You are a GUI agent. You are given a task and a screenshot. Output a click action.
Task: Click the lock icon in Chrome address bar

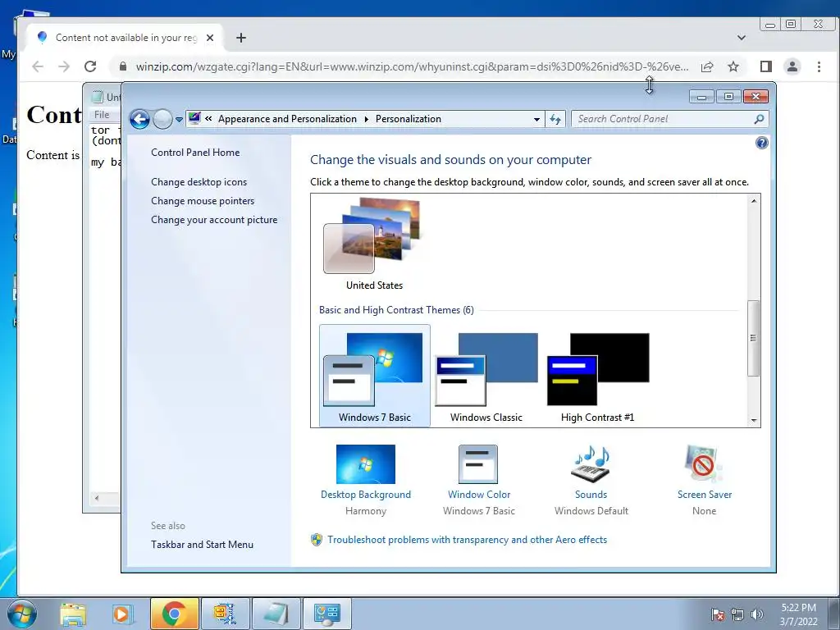pyautogui.click(x=123, y=66)
